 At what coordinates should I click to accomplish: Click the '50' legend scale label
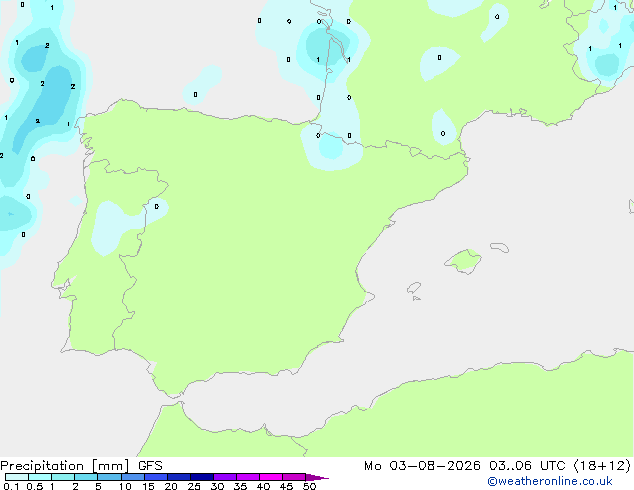[309, 486]
